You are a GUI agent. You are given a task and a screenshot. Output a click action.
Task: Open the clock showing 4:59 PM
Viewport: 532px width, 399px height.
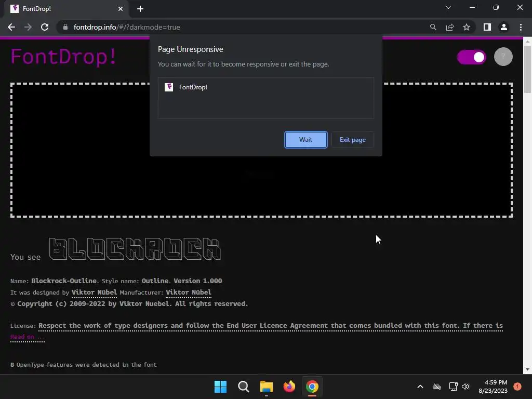493,387
